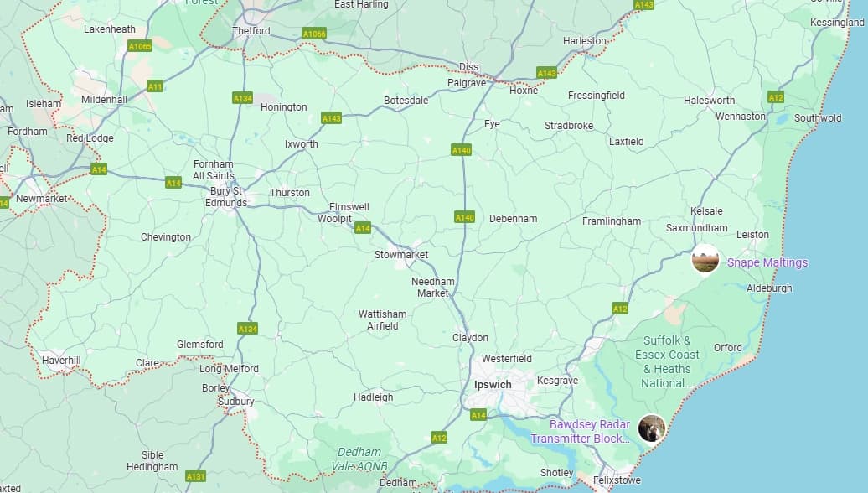Click the Snape Maltings place label
Image resolution: width=868 pixels, height=493 pixels.
(767, 262)
